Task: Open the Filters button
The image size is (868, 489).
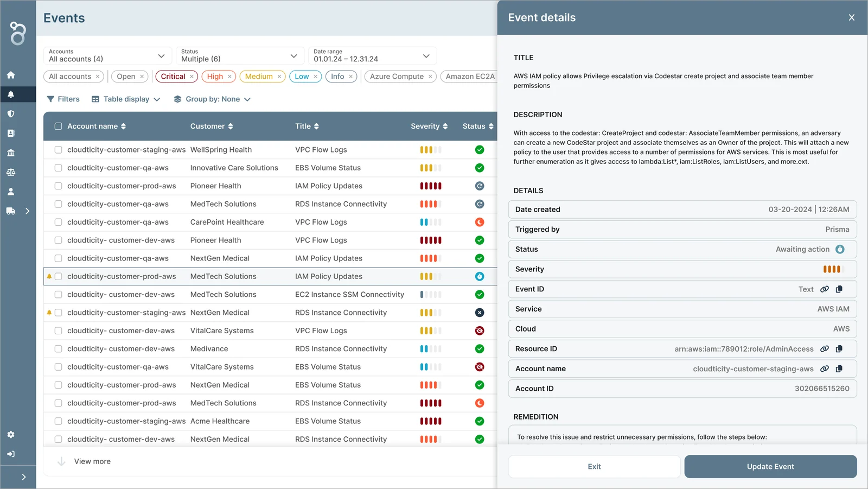Action: coord(63,99)
